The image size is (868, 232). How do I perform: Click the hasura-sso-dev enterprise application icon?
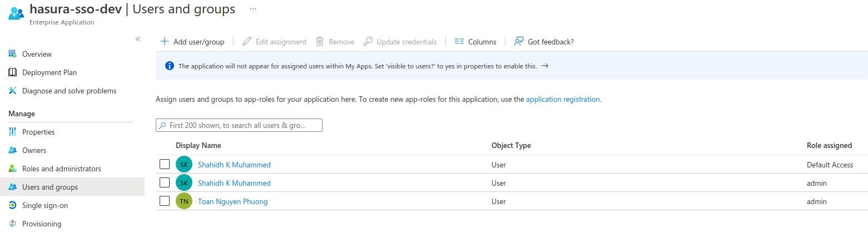pyautogui.click(x=17, y=13)
